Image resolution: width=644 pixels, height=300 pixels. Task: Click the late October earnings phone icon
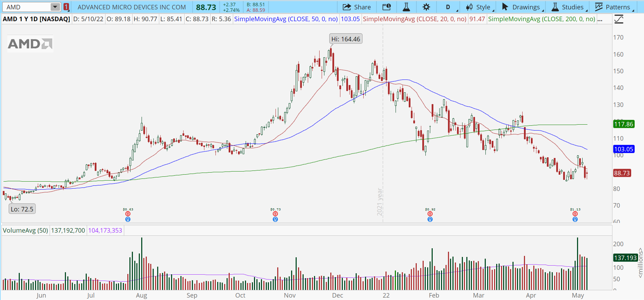coord(275,214)
